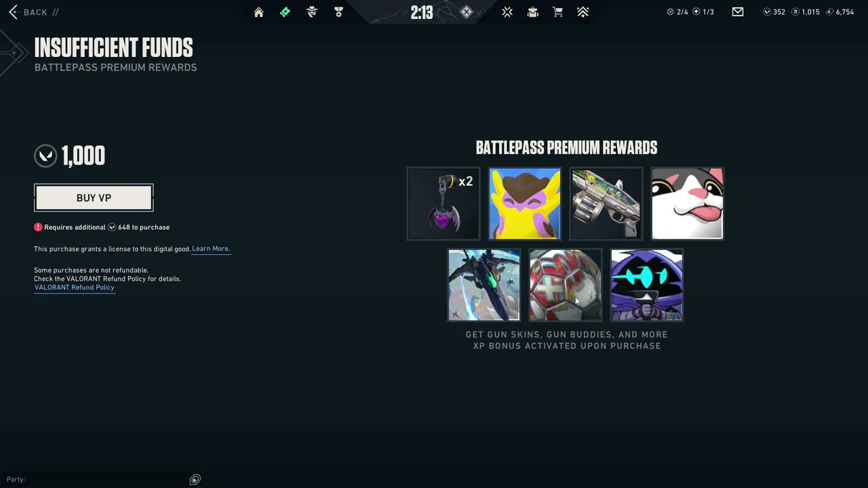Image resolution: width=868 pixels, height=488 pixels.
Task: Select the gun skin reward thumbnail
Action: coord(606,203)
